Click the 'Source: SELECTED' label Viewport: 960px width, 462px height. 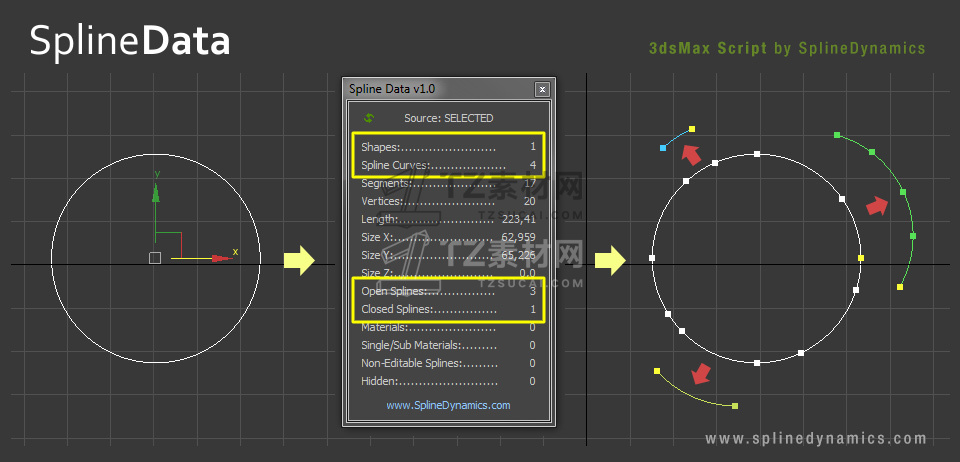448,118
